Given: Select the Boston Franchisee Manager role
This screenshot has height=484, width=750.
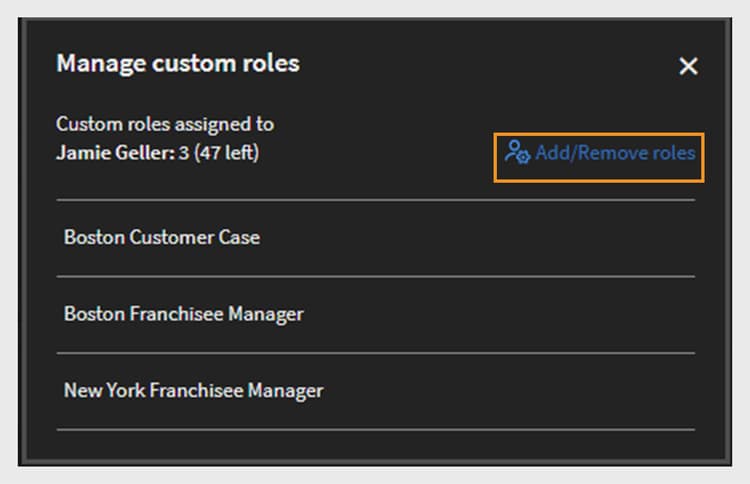Looking at the screenshot, I should point(183,314).
